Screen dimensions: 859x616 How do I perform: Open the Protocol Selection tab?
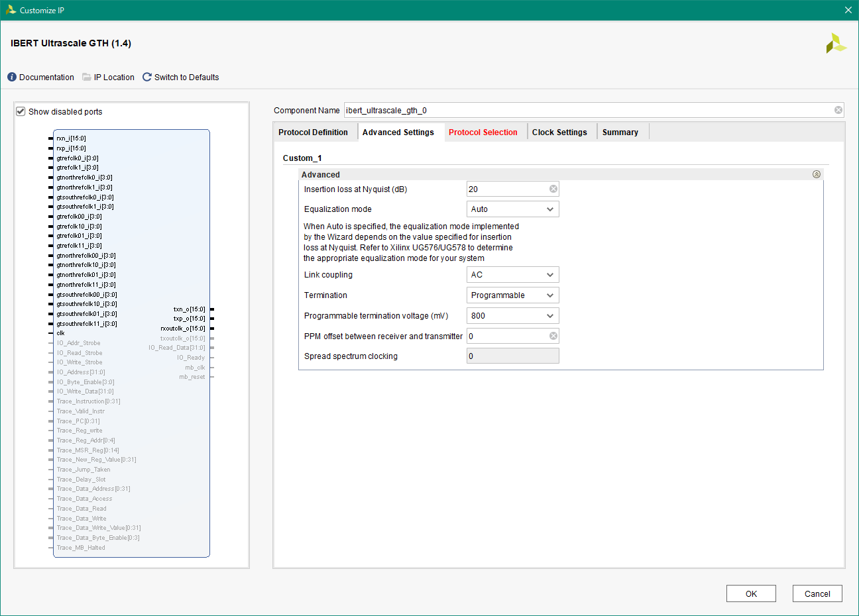tap(483, 132)
